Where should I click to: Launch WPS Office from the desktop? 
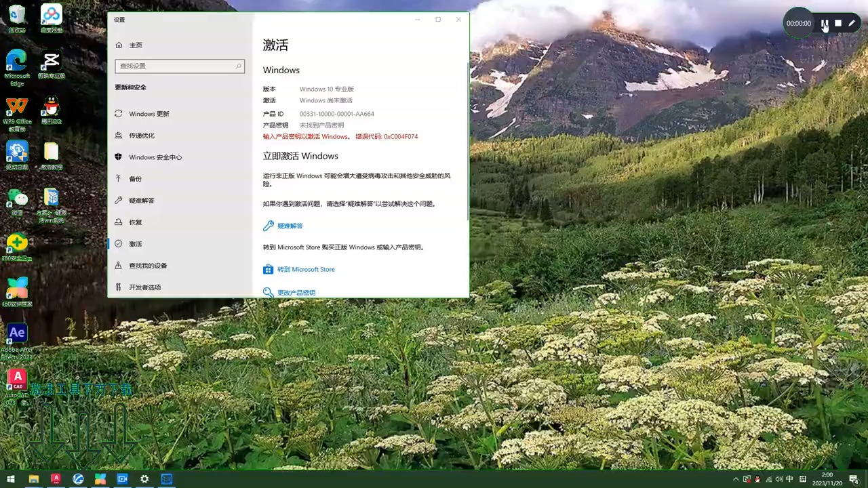coord(17,115)
